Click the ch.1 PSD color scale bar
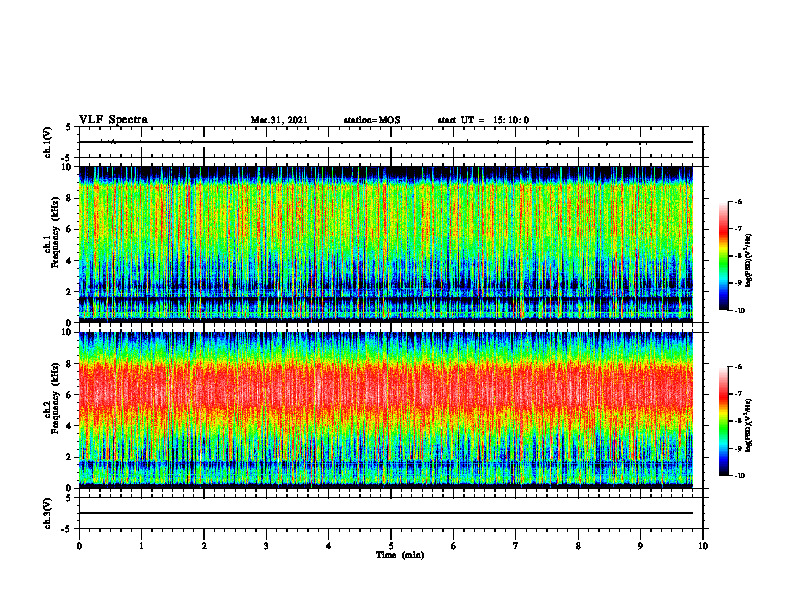 [x=723, y=256]
